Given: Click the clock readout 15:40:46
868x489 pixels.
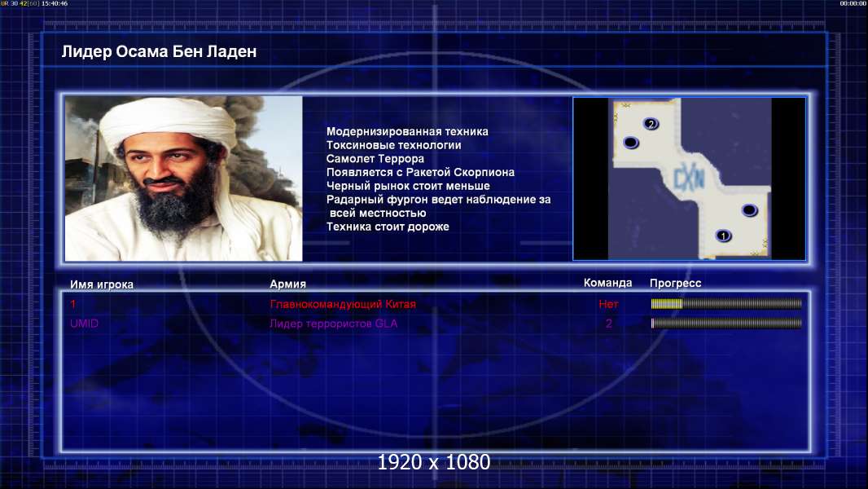Looking at the screenshot, I should [x=55, y=3].
